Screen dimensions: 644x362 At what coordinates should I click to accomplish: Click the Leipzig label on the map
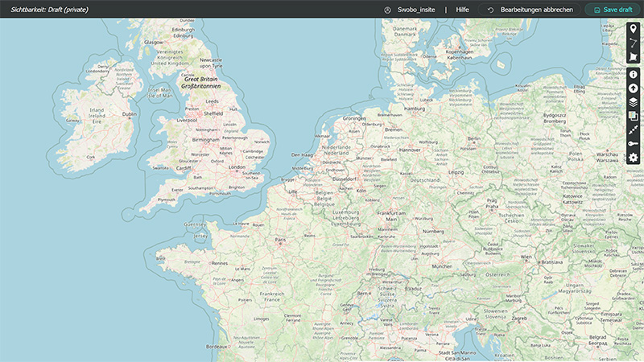pos(456,172)
